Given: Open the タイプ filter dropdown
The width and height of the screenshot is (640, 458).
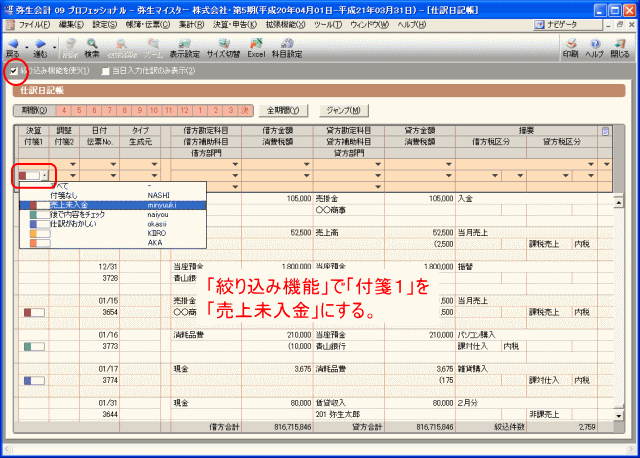Looking at the screenshot, I should tap(154, 164).
